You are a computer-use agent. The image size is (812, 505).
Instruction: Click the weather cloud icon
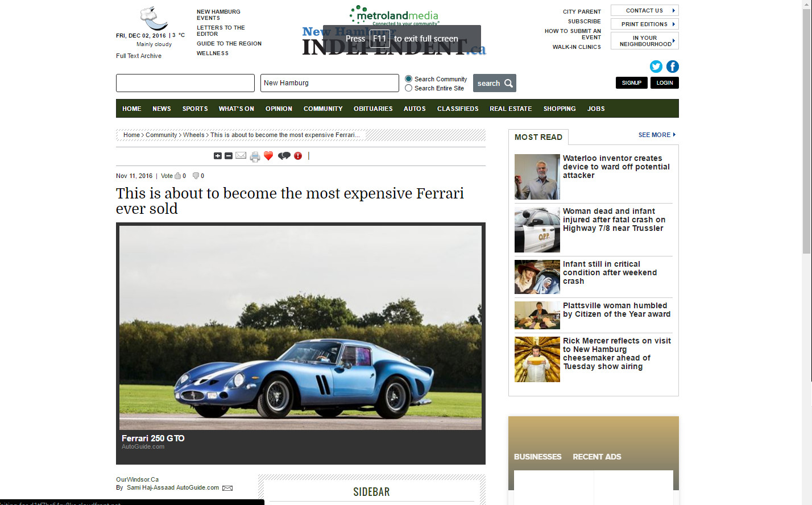click(154, 18)
